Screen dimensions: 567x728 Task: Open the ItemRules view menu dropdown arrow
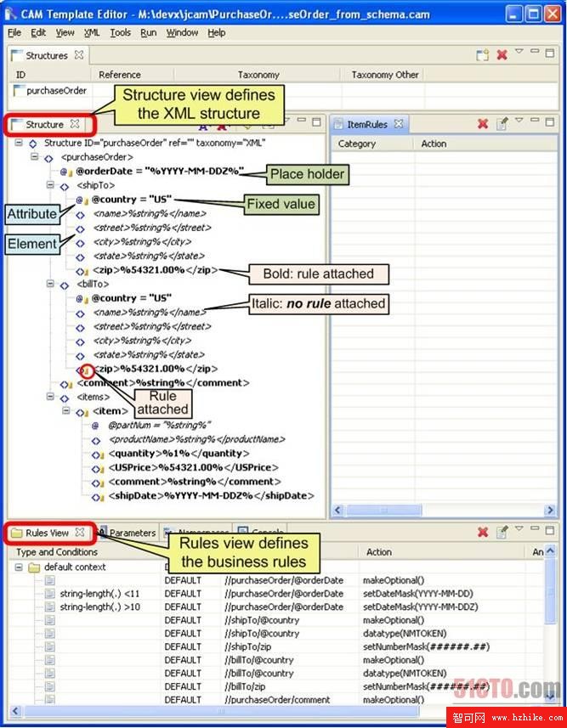pyautogui.click(x=519, y=121)
